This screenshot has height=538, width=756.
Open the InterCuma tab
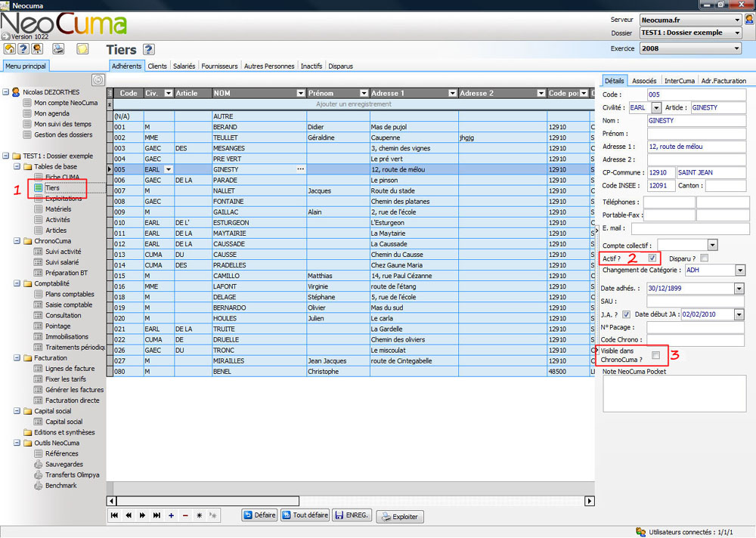tap(680, 81)
